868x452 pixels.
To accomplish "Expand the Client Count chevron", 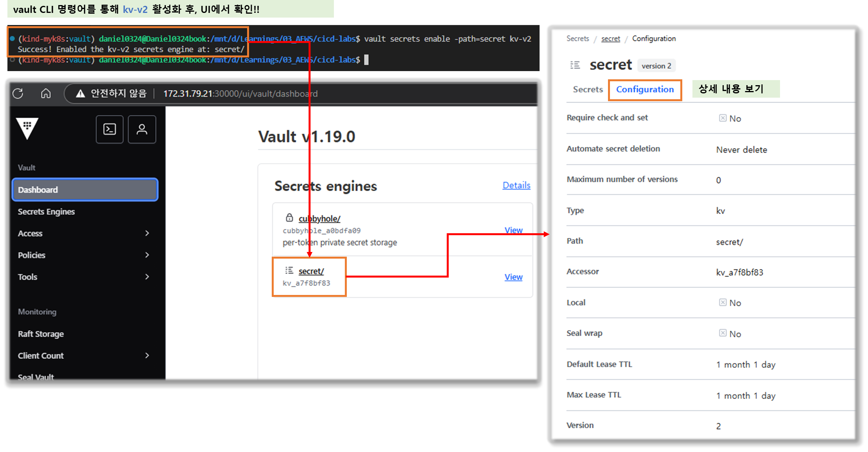I will (147, 356).
